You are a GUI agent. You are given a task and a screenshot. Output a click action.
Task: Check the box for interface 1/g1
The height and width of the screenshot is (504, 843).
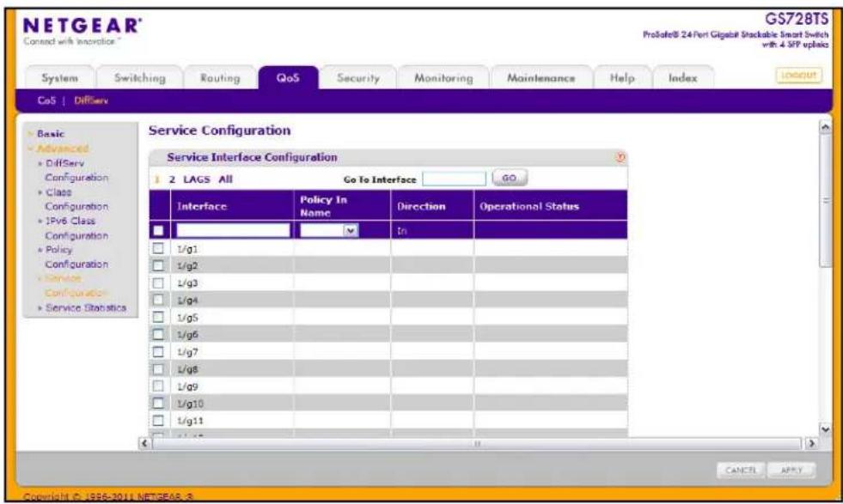158,248
